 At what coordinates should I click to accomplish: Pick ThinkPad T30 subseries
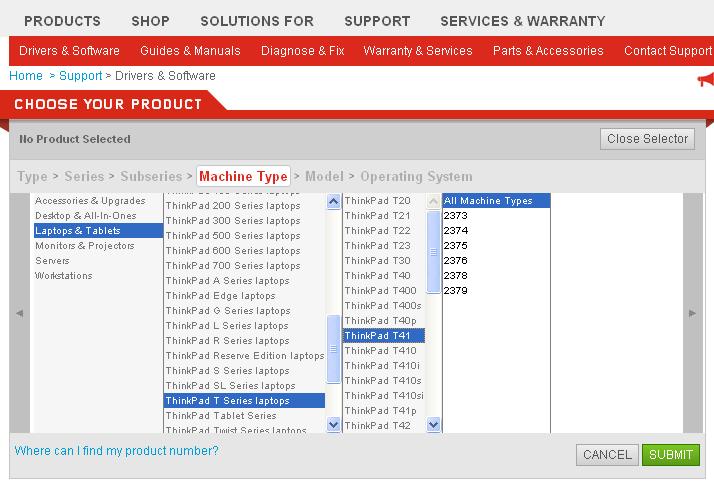(x=384, y=261)
